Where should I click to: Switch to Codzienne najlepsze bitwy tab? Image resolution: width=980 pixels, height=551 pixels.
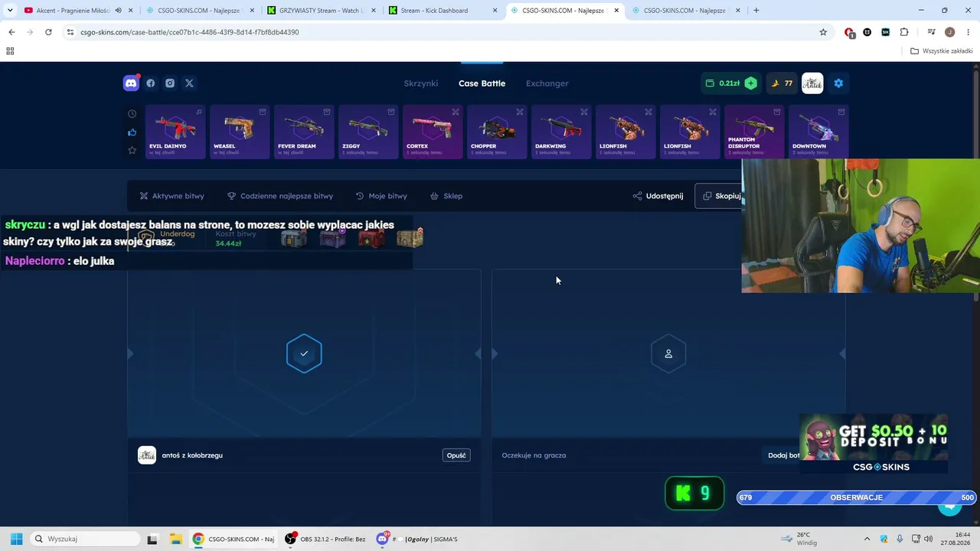click(x=280, y=196)
